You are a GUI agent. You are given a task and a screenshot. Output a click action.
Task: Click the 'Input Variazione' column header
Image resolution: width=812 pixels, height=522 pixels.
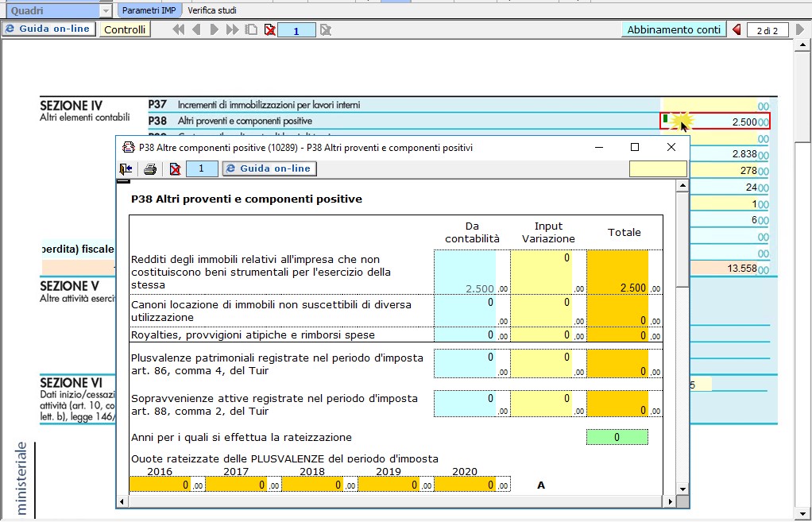click(548, 233)
